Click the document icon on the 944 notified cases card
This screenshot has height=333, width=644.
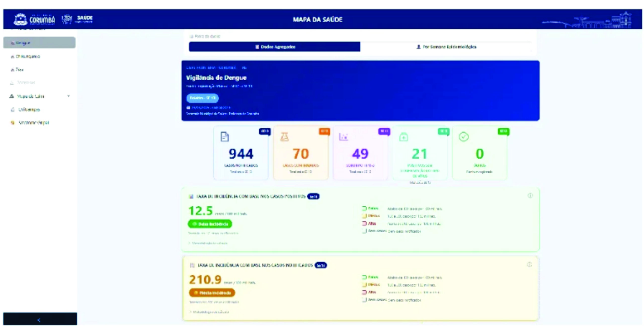point(225,137)
